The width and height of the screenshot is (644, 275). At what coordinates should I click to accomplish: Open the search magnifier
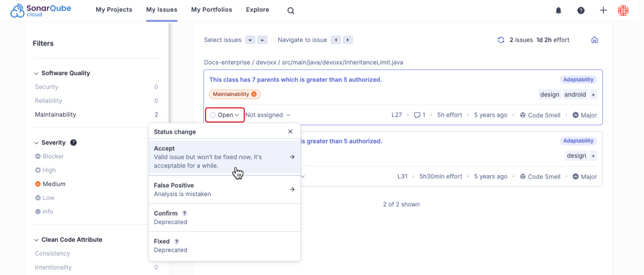[x=291, y=10]
